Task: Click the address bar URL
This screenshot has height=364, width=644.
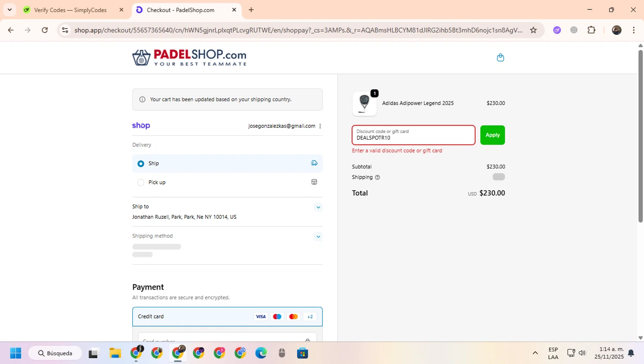Action: click(298, 30)
